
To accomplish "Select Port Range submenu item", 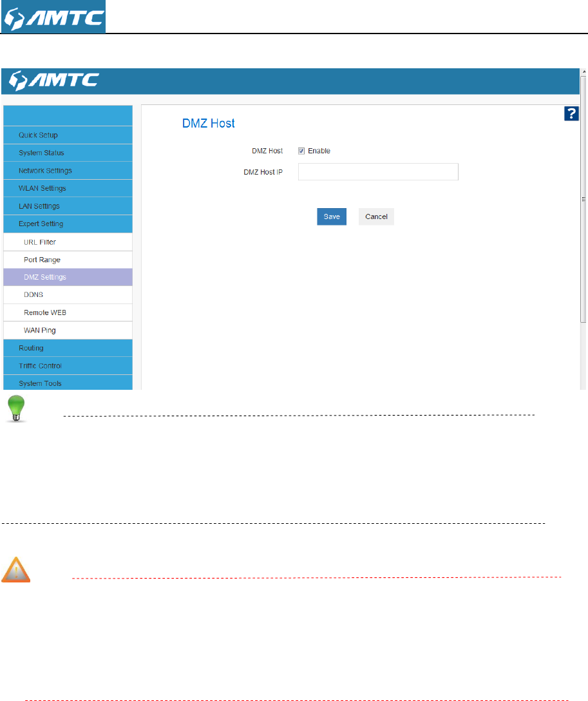I will pos(68,260).
